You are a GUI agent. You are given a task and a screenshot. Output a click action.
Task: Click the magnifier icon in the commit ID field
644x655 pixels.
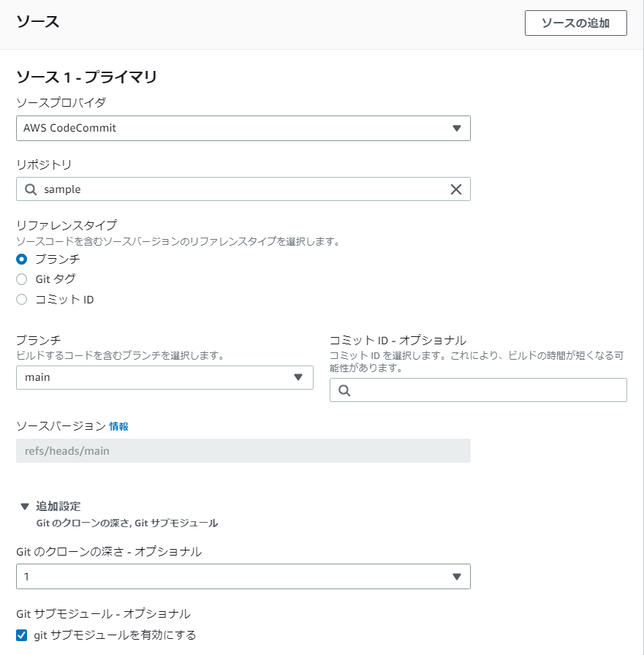click(x=343, y=390)
